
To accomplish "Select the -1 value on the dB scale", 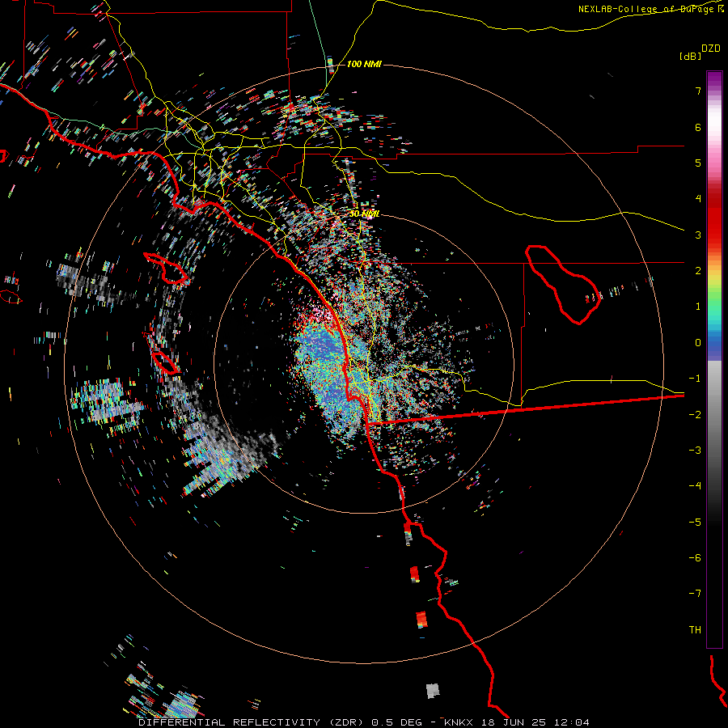I will [x=695, y=379].
